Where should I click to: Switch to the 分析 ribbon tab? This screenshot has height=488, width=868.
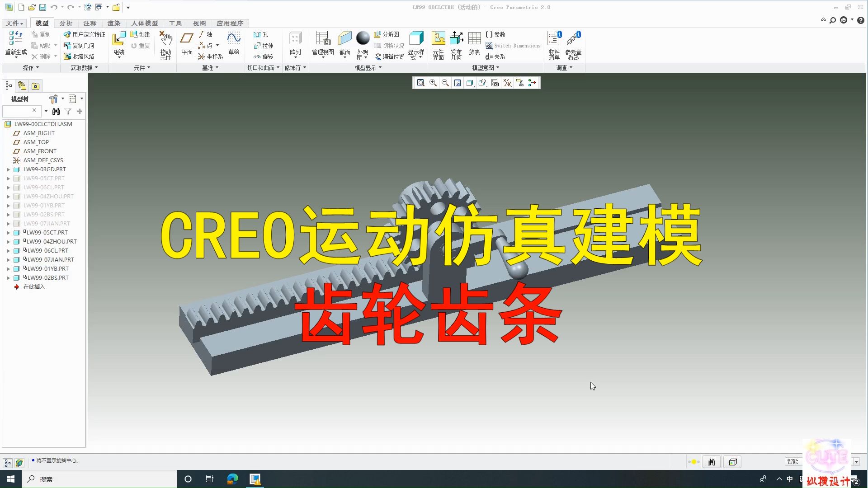[66, 23]
